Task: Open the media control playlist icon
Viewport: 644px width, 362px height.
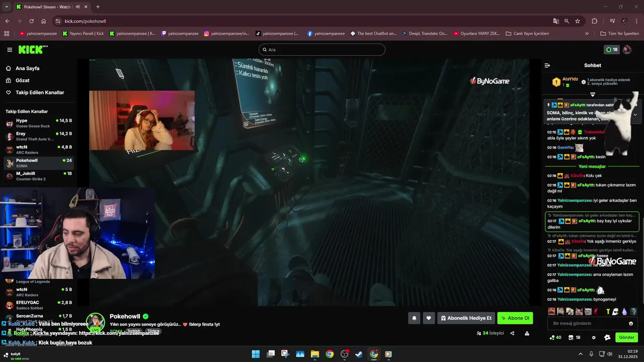Action: [612, 21]
